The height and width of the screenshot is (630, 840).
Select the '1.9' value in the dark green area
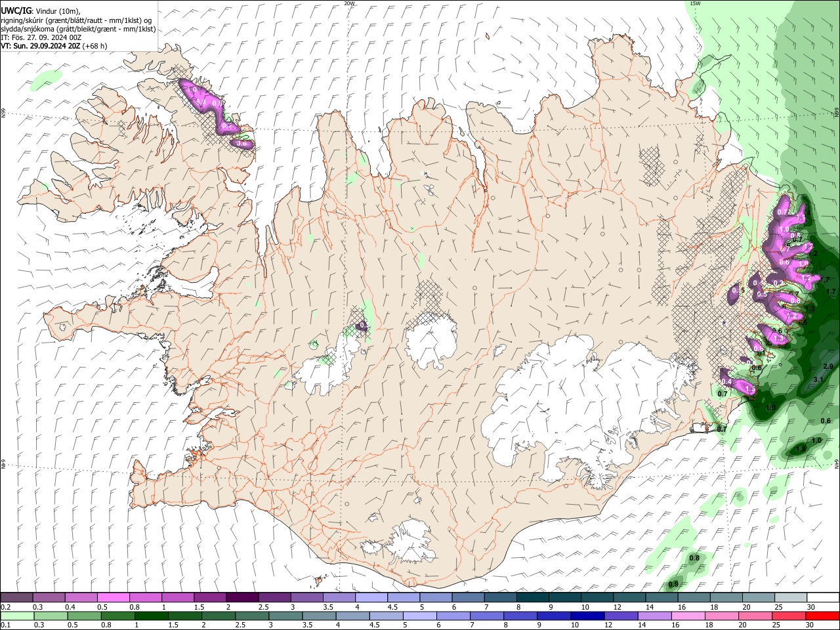tap(770, 408)
